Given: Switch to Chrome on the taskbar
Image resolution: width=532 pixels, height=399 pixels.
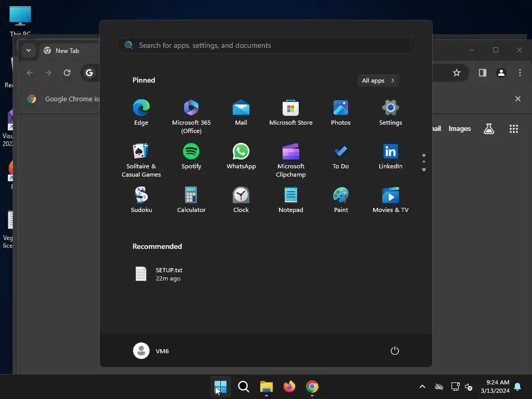Looking at the screenshot, I should (x=312, y=387).
